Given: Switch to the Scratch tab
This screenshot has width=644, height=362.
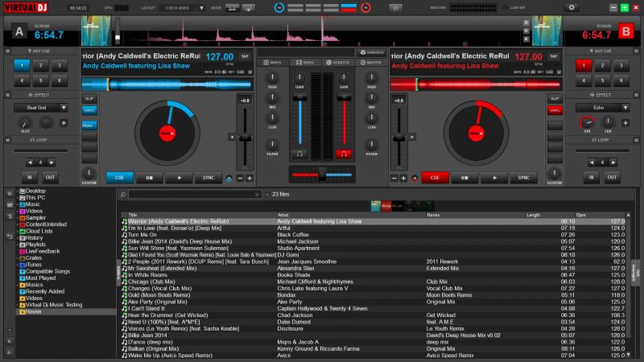Looking at the screenshot, I should point(338,63).
